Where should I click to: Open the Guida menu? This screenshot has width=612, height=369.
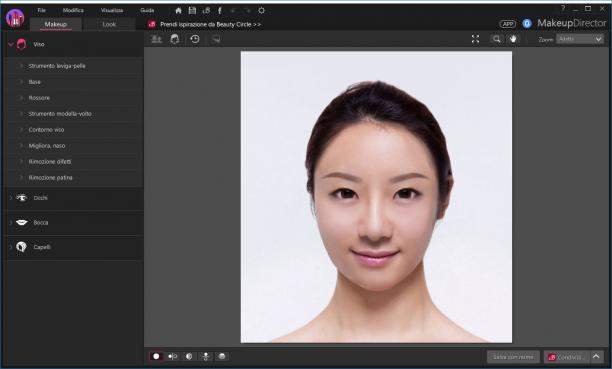(147, 11)
